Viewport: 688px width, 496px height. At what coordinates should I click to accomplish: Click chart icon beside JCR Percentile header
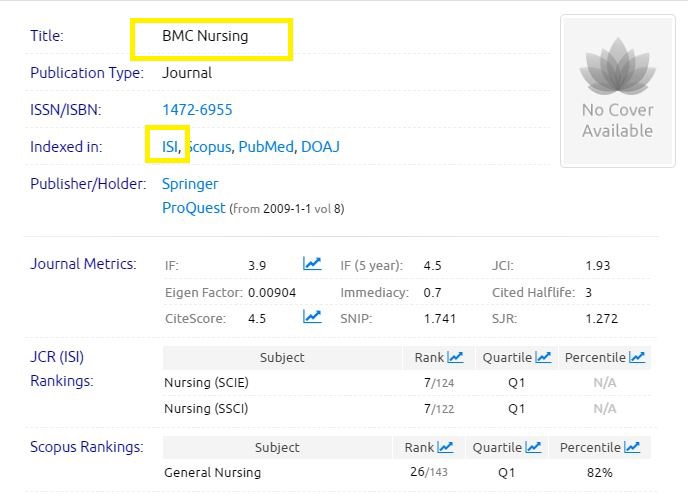click(x=637, y=357)
